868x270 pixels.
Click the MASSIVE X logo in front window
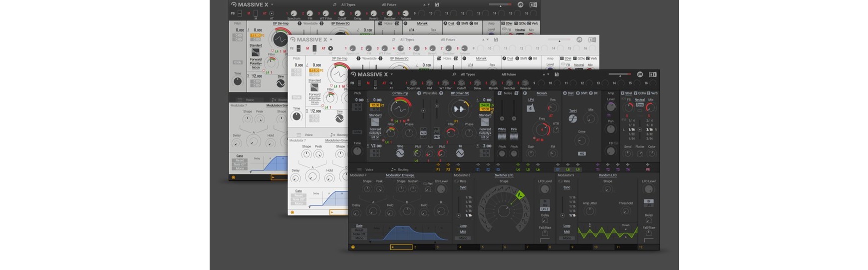tap(370, 74)
